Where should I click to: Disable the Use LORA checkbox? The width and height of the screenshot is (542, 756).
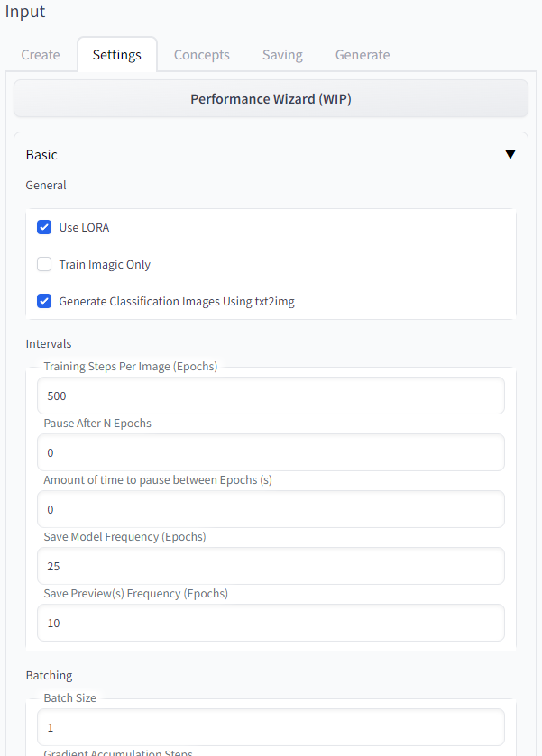pyautogui.click(x=44, y=227)
